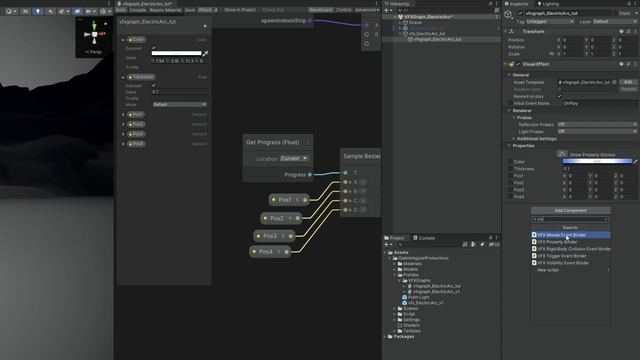Image resolution: width=640 pixels, height=360 pixels.
Task: Enable Color property override checkbox
Action: tap(510, 162)
